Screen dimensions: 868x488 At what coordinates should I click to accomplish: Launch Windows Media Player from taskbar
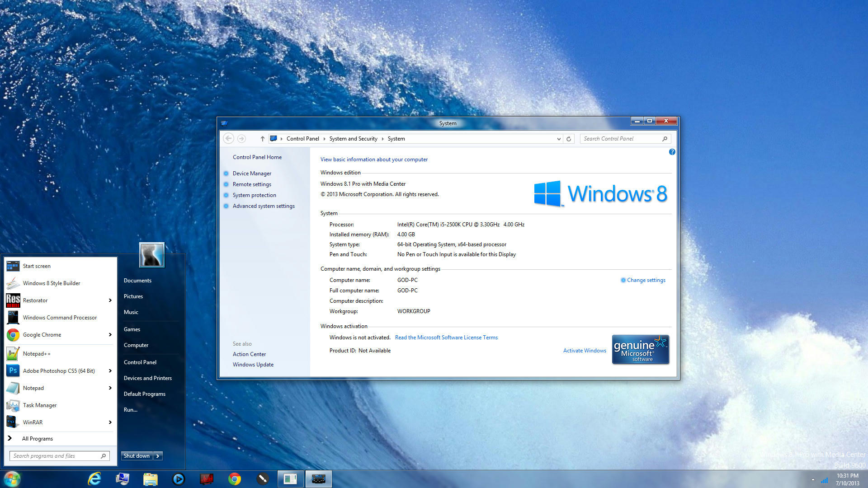[x=179, y=479]
